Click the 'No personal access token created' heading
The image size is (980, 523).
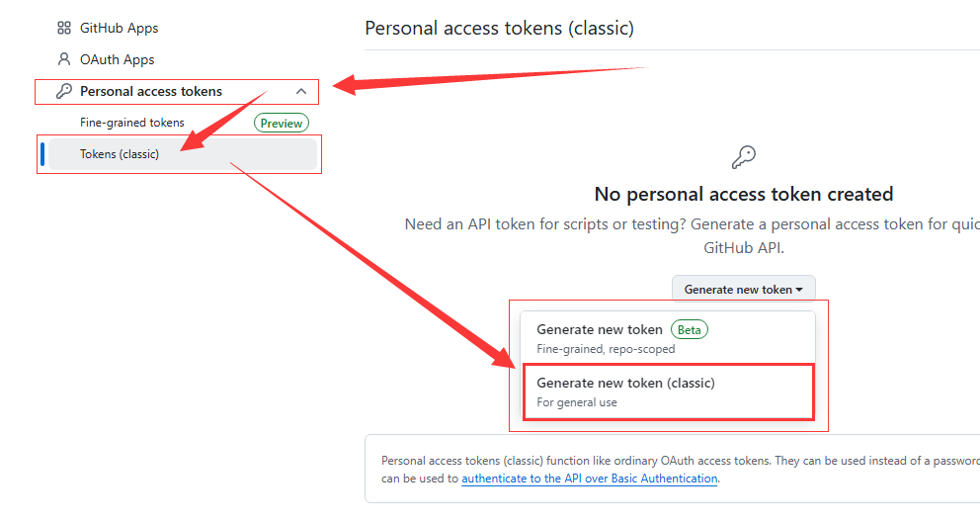coord(743,194)
